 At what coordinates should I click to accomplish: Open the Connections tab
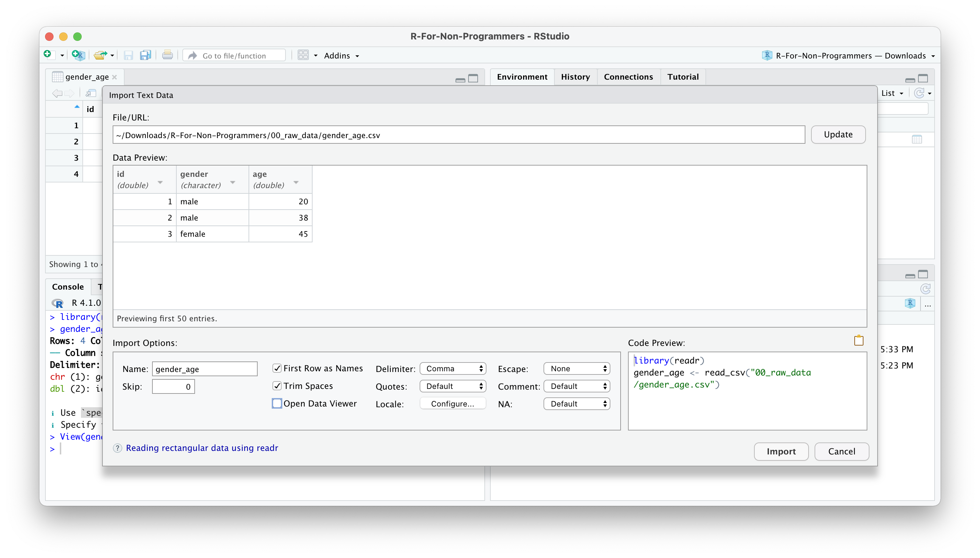point(628,77)
